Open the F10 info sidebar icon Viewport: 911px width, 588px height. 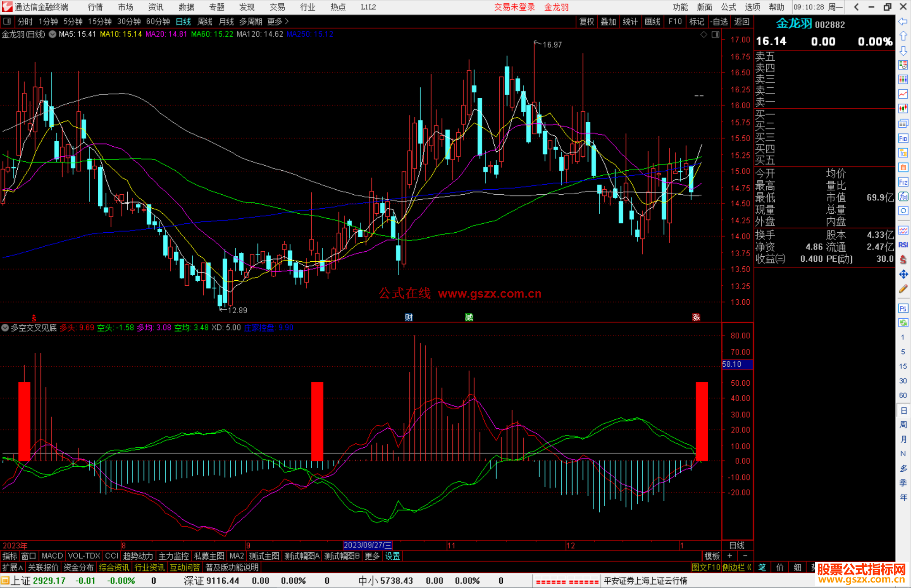click(x=903, y=138)
